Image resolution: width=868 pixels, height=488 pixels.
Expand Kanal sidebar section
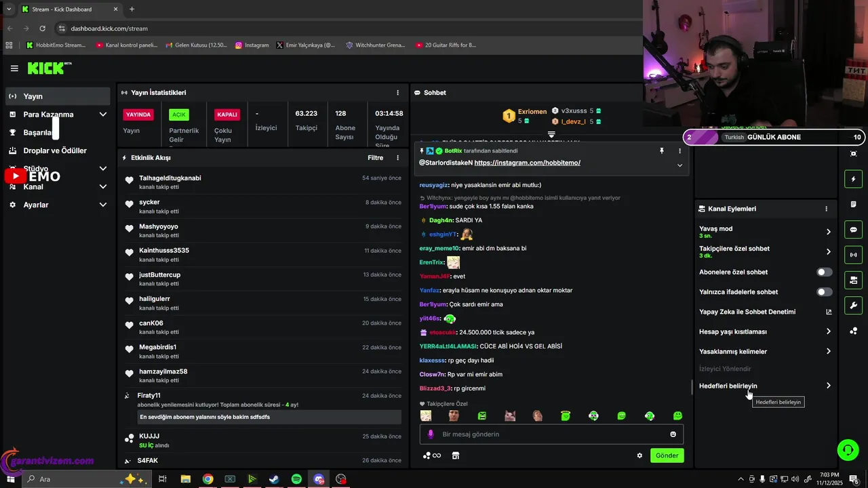[103, 186]
